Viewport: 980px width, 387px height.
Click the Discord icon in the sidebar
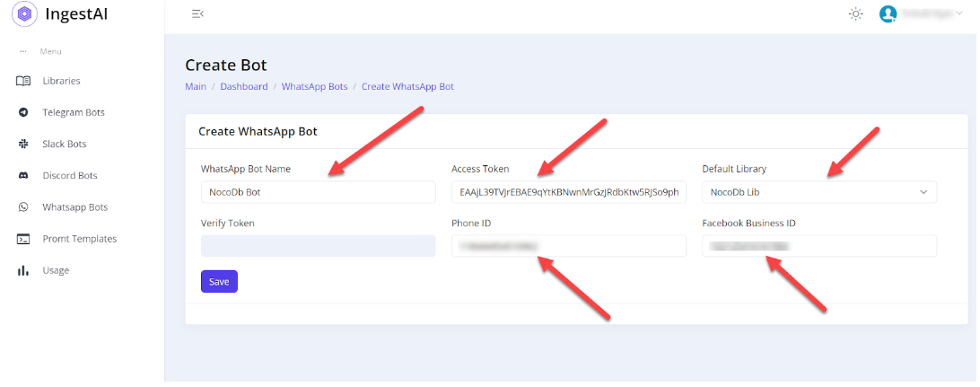point(23,176)
